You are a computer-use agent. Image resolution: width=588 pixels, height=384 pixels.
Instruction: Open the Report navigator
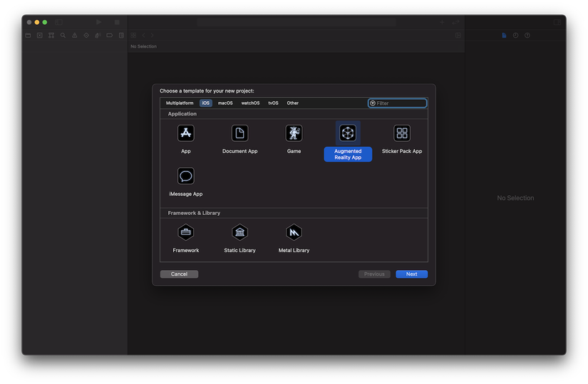(121, 35)
